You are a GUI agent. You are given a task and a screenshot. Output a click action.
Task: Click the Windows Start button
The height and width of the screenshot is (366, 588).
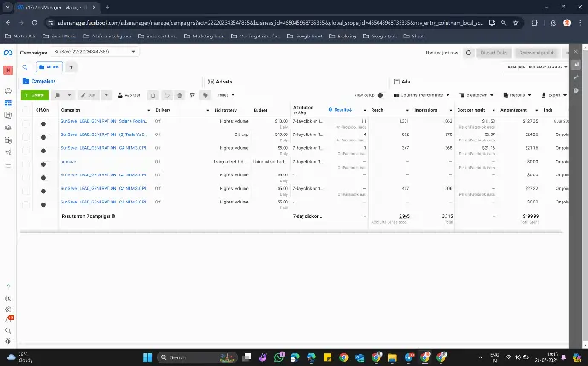point(147,357)
